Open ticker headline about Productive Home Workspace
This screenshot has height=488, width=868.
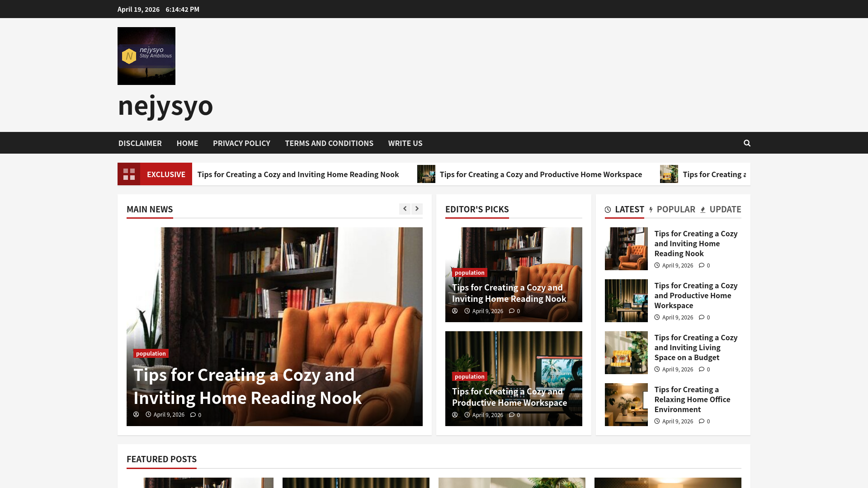click(x=541, y=174)
